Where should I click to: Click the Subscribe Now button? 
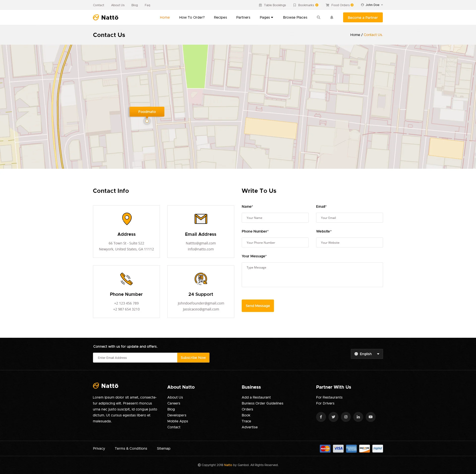pyautogui.click(x=193, y=358)
